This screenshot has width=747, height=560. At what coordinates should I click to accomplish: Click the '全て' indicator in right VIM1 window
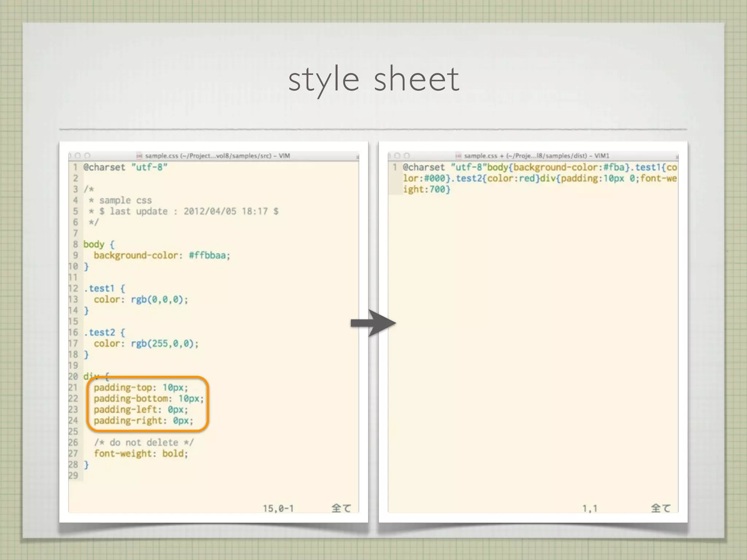(x=661, y=508)
